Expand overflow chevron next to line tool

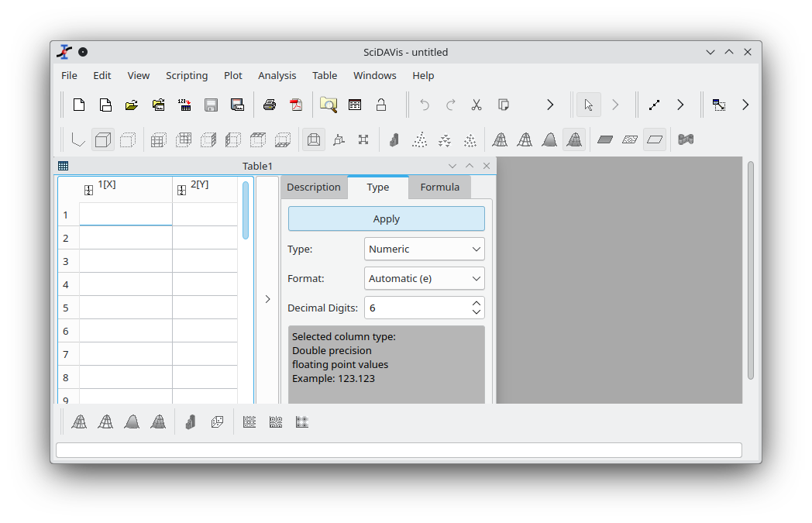tap(680, 105)
